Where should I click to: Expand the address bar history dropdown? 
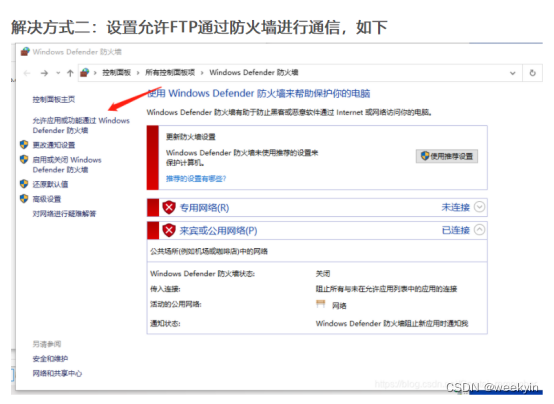[x=512, y=73]
